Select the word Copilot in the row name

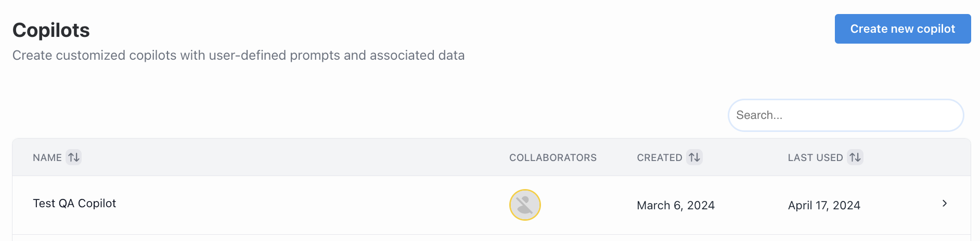[97, 204]
